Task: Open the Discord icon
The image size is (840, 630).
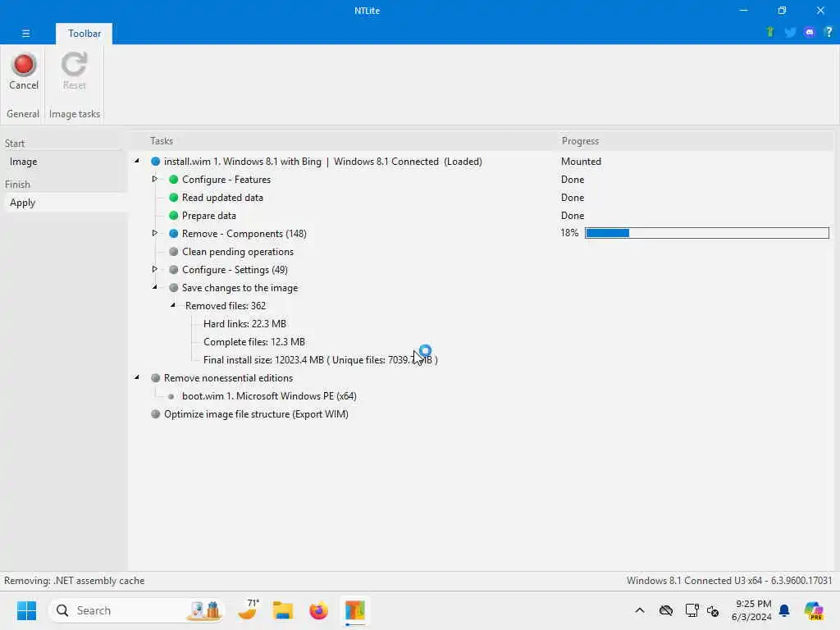Action: pos(810,32)
